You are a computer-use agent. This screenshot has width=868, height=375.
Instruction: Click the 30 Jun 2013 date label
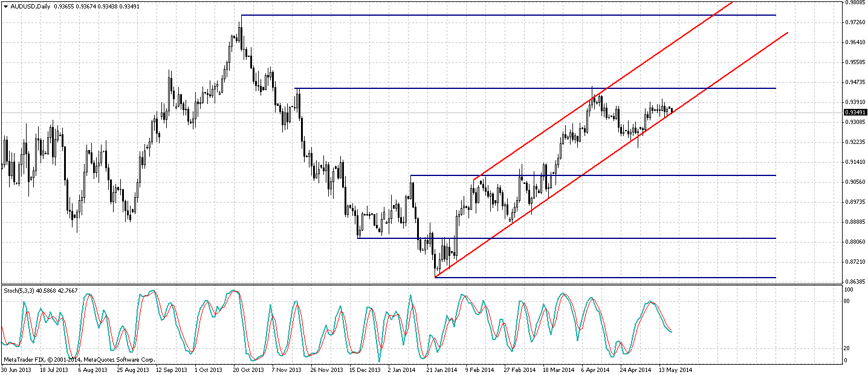click(x=15, y=369)
